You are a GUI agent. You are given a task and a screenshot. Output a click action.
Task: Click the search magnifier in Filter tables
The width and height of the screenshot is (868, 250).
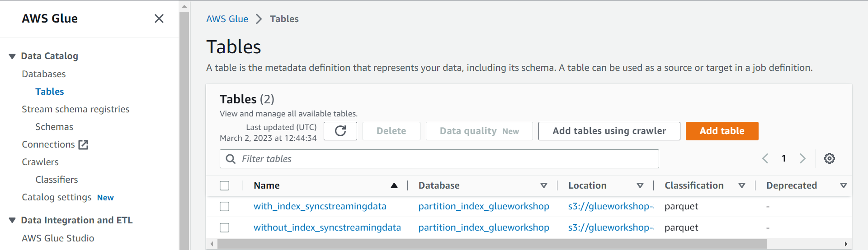231,159
